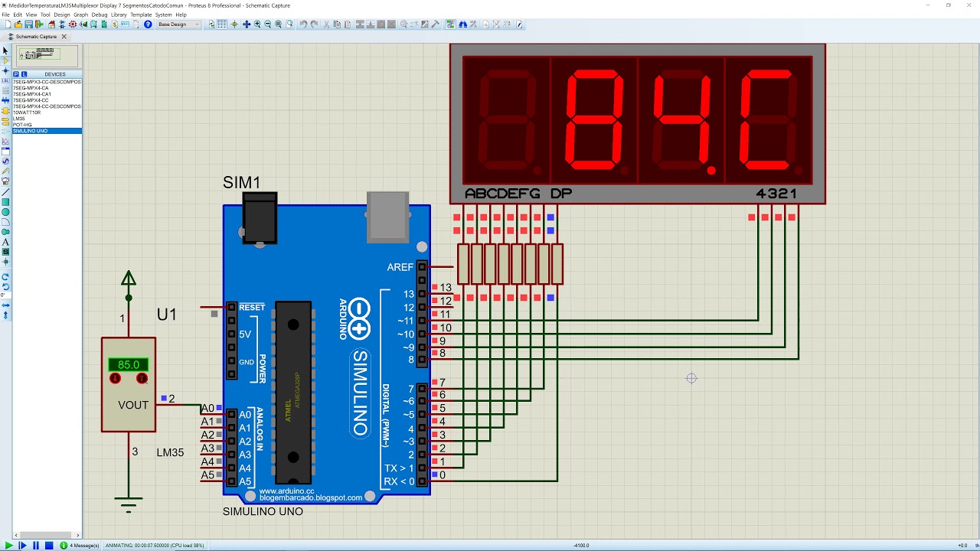Toggle the grid display icon
The image size is (980, 551).
[x=222, y=24]
